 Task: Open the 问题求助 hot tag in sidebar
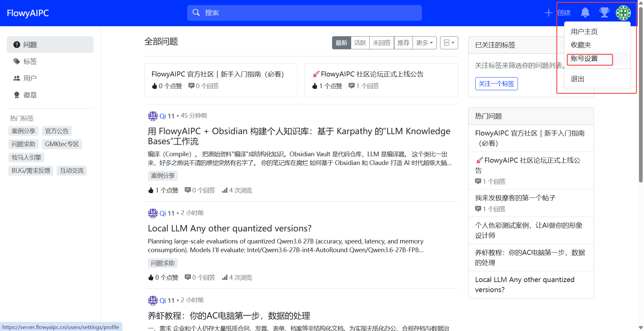point(23,144)
